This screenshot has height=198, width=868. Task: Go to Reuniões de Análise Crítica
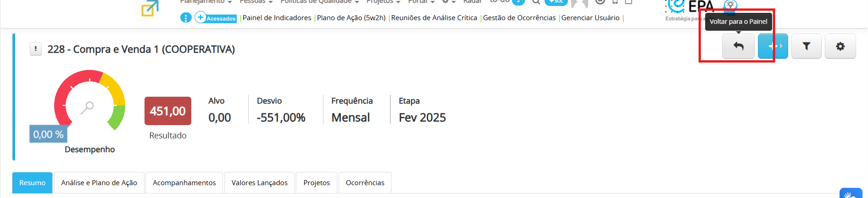click(x=434, y=18)
